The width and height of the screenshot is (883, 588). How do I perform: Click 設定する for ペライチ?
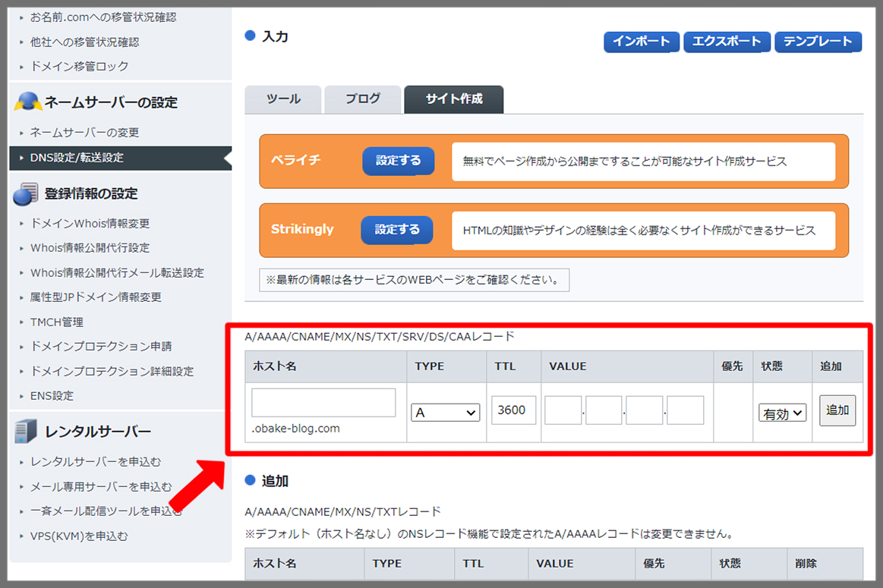[398, 161]
